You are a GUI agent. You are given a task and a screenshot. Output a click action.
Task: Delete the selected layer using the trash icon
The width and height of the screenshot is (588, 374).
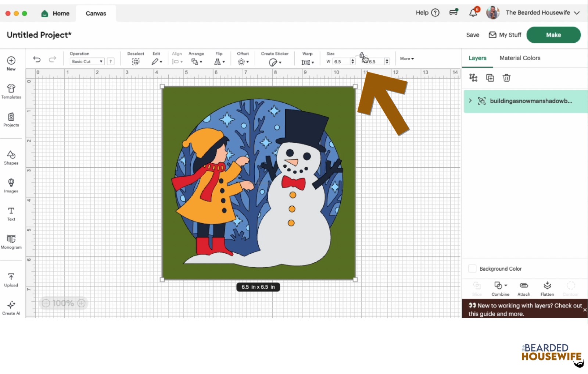(507, 78)
